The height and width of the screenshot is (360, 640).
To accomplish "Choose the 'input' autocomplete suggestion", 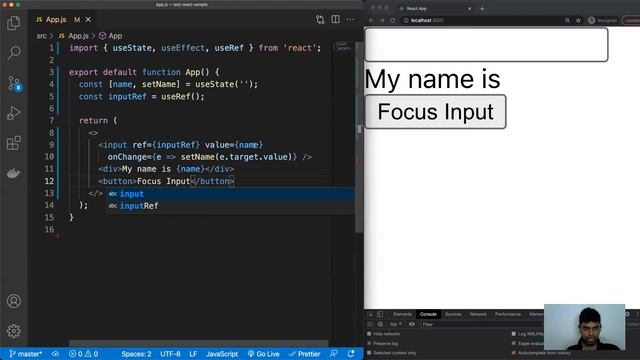I will click(231, 194).
